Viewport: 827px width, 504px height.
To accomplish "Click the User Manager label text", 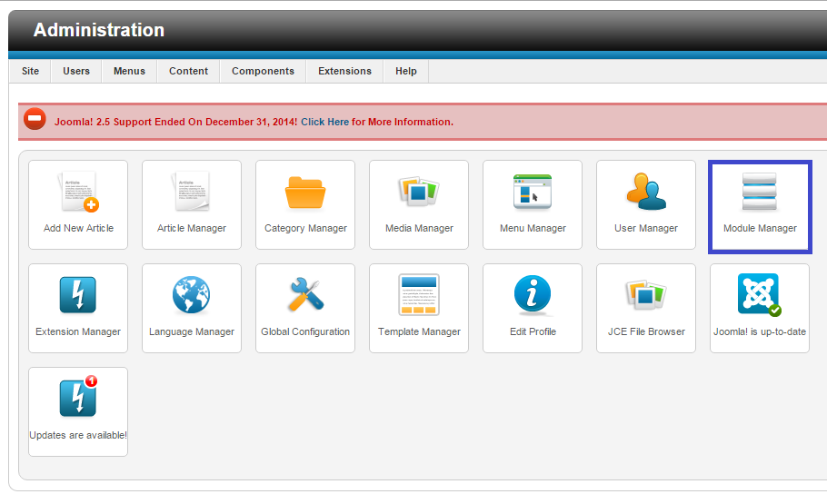I will pos(646,228).
